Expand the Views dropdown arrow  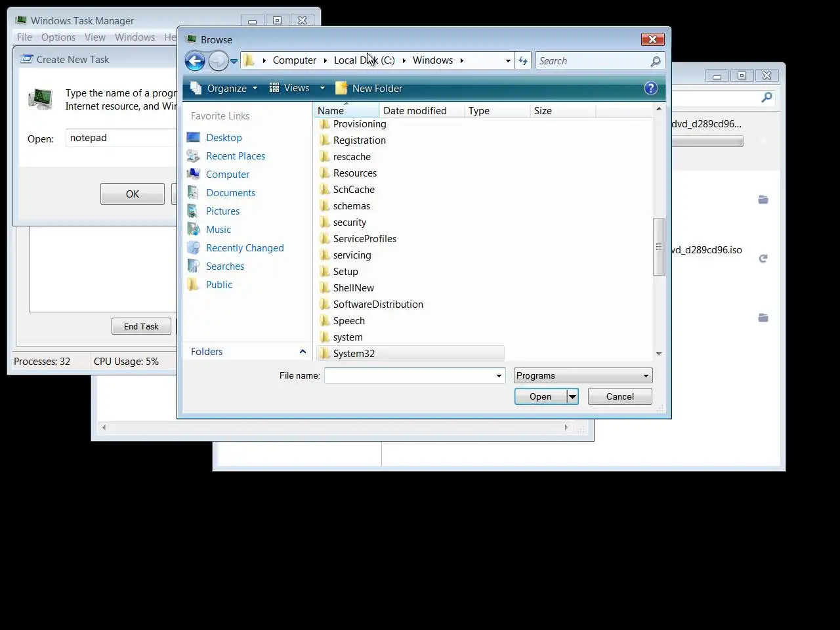coord(322,88)
